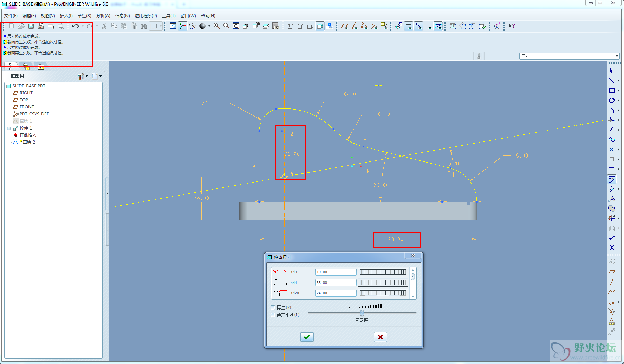Close the 修改尺寸 dialog
This screenshot has height=364, width=624.
coord(414,256)
